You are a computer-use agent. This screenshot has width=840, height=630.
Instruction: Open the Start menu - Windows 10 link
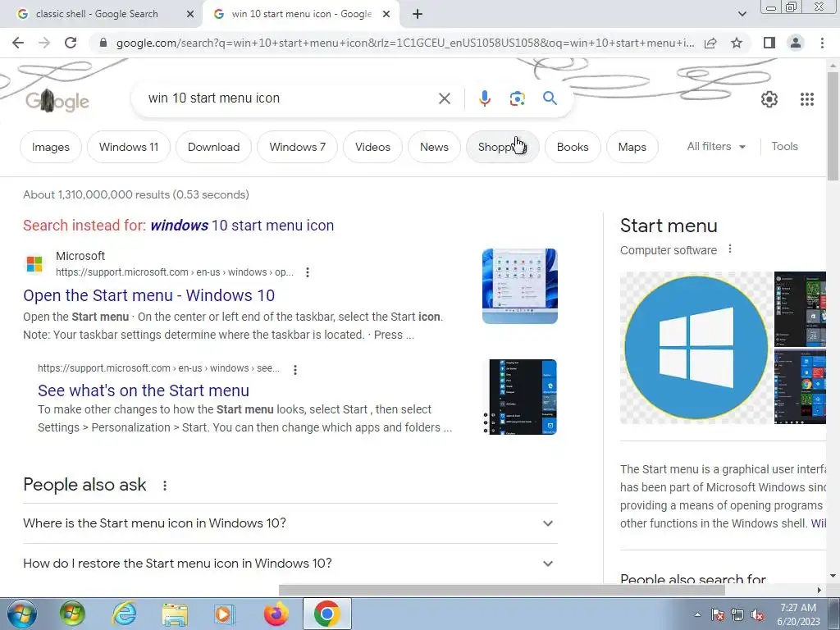point(149,295)
